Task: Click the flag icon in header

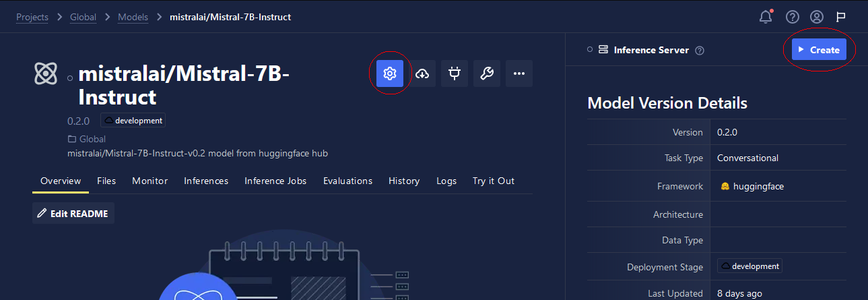Action: pos(841,17)
